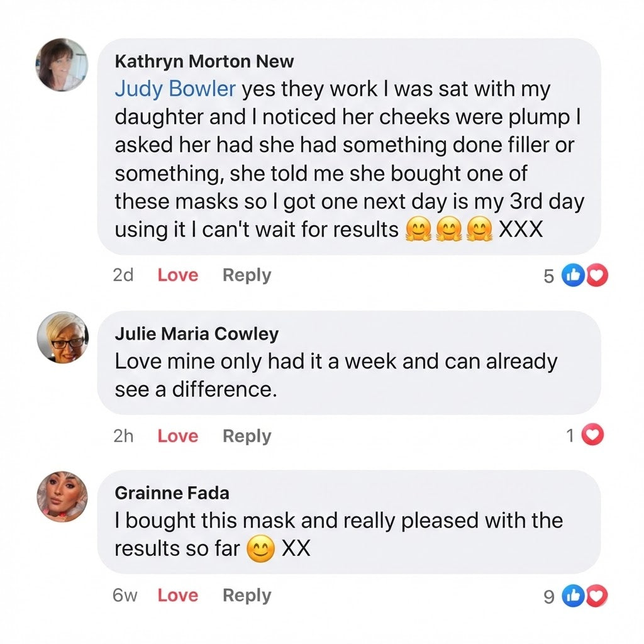
Task: Click Kathryn Morton New's profile picture
Action: pyautogui.click(x=61, y=65)
